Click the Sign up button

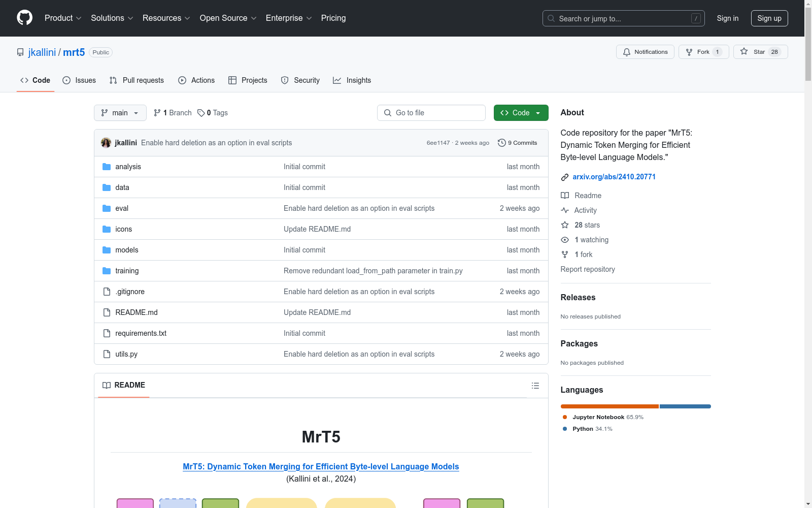pyautogui.click(x=769, y=18)
